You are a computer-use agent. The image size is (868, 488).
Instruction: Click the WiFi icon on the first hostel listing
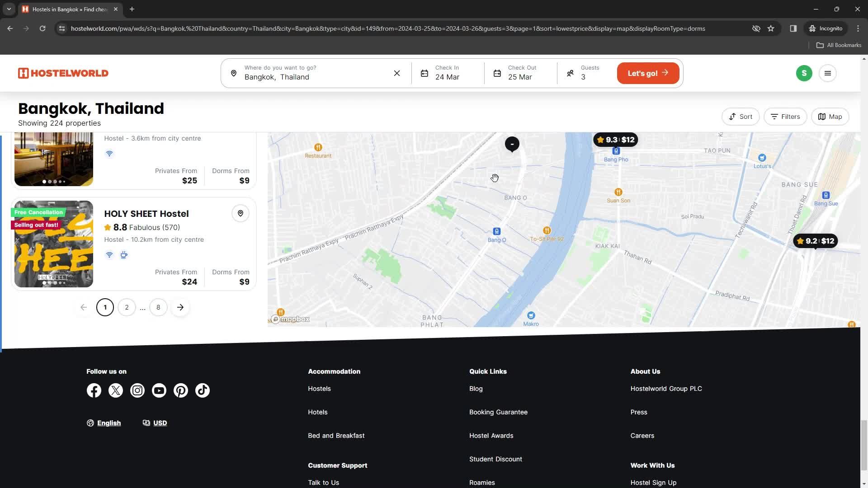coord(109,153)
